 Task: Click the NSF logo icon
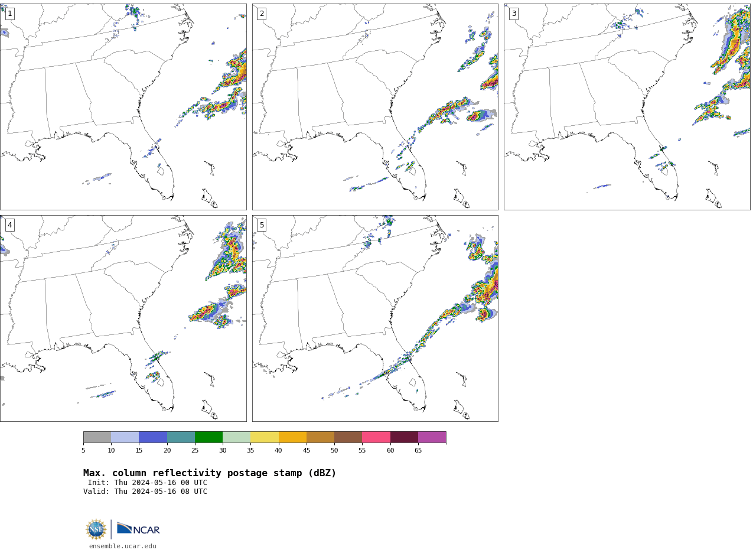pyautogui.click(x=96, y=529)
